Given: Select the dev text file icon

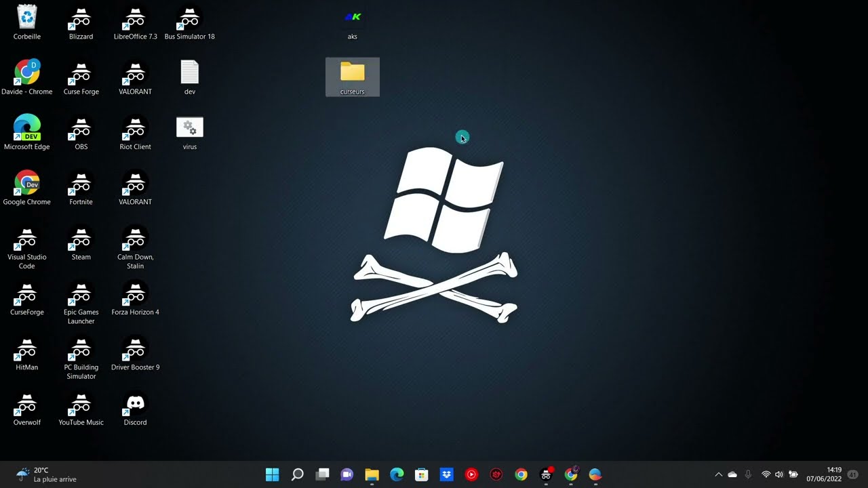Looking at the screenshot, I should [x=190, y=77].
